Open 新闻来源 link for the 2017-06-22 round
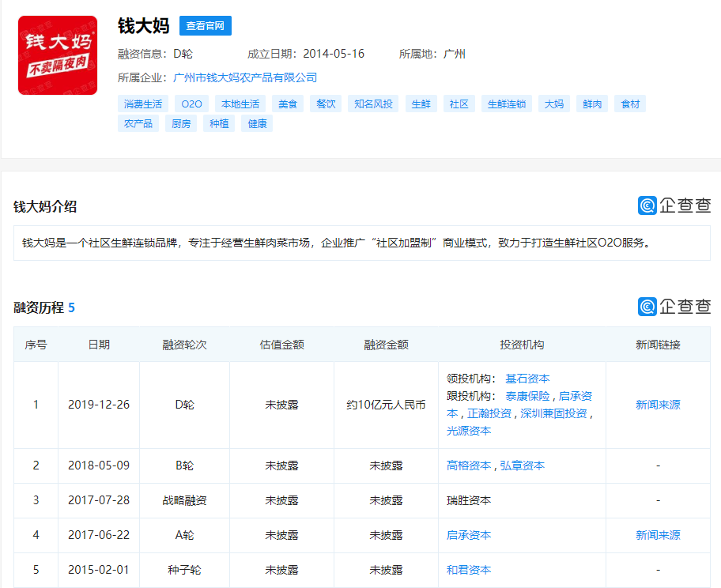 (x=657, y=535)
